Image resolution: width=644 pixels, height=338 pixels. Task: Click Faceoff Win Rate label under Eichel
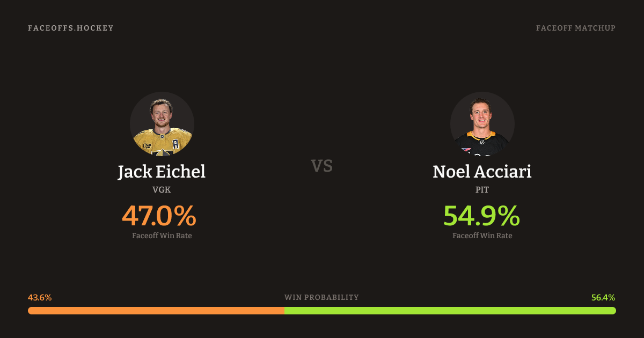click(x=162, y=236)
